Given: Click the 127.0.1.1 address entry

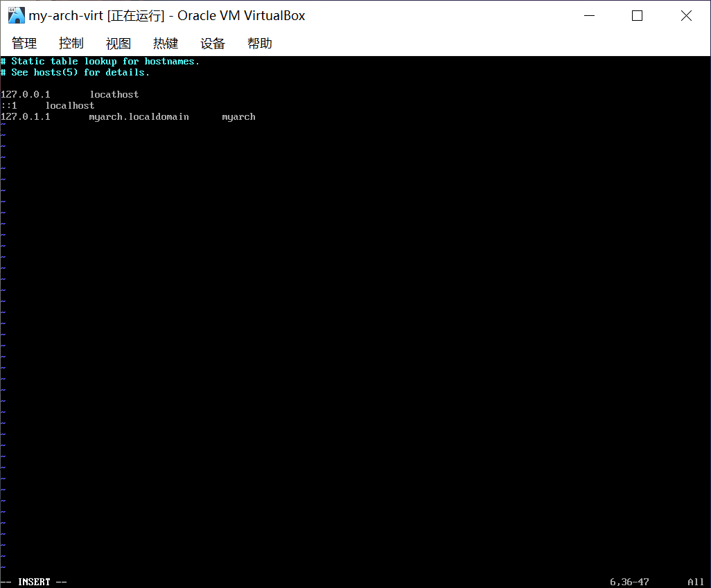Looking at the screenshot, I should [x=26, y=117].
